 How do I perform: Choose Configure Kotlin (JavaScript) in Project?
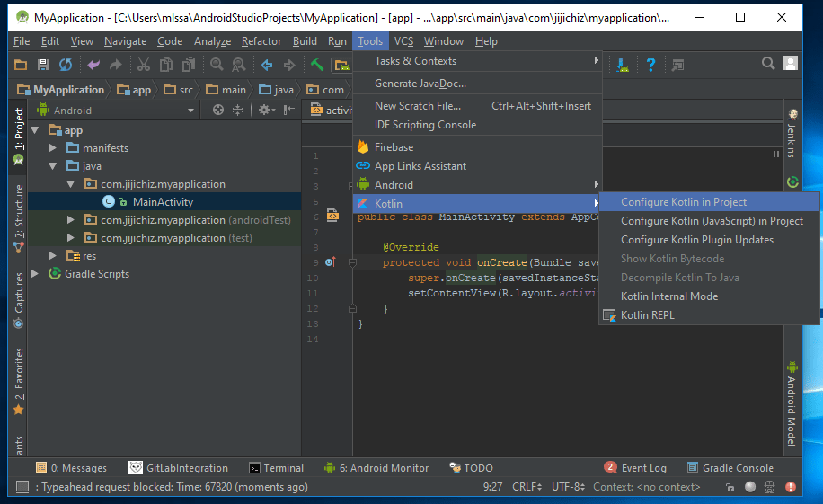(x=709, y=221)
